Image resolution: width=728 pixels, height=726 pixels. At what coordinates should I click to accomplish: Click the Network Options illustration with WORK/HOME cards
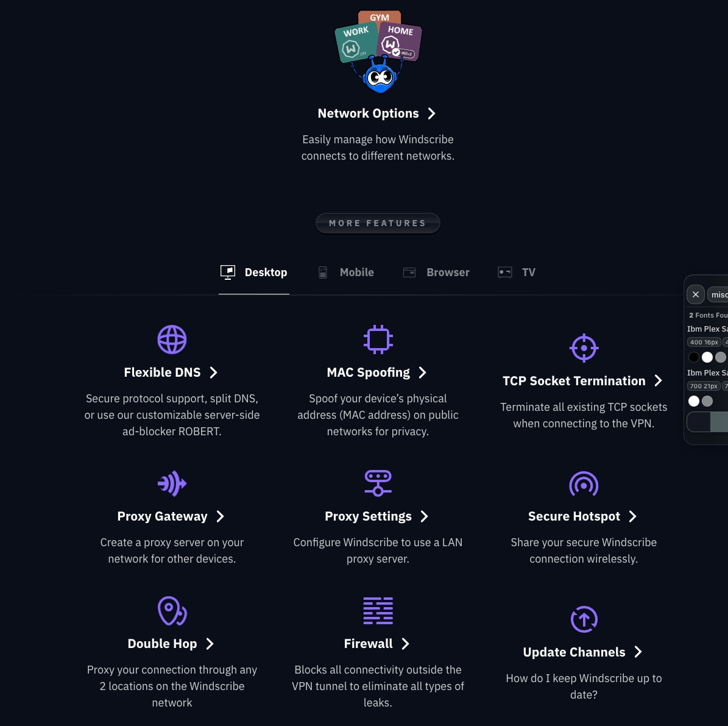pos(378,52)
